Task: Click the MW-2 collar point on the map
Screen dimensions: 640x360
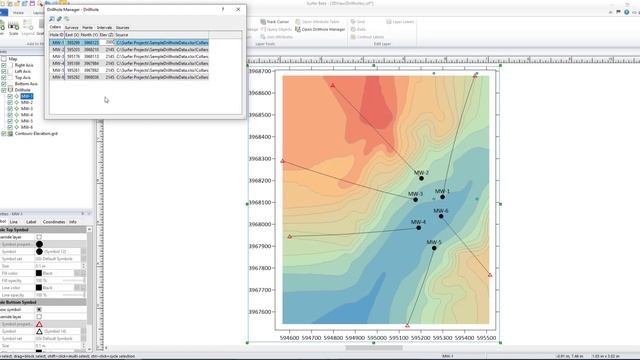Action: (x=421, y=178)
